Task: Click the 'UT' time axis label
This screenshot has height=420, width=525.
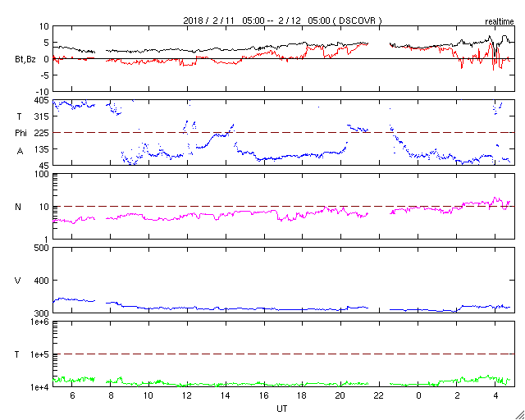Action: (282, 409)
